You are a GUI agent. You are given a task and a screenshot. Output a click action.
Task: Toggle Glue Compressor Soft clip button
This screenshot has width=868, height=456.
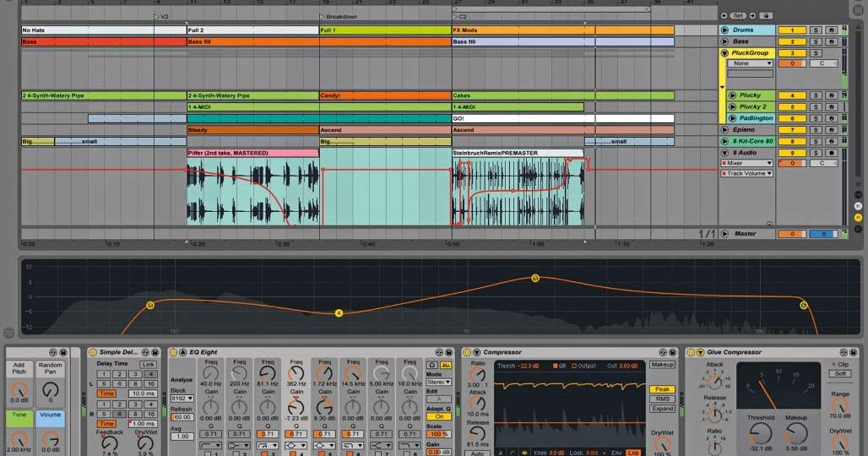(x=840, y=373)
